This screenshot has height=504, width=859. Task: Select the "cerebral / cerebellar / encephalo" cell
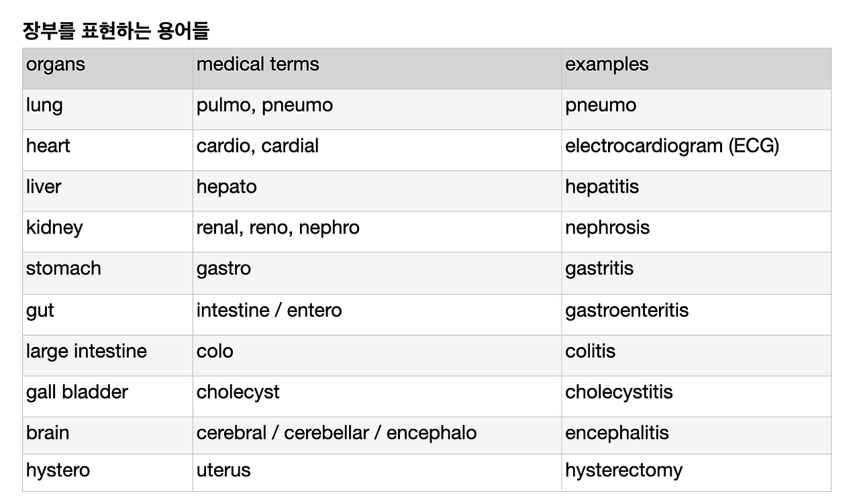336,434
